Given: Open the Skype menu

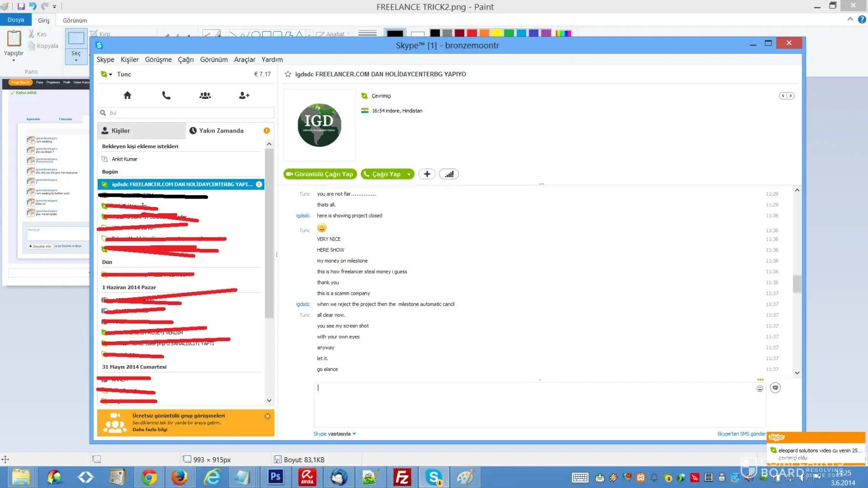Looking at the screenshot, I should pyautogui.click(x=105, y=60).
